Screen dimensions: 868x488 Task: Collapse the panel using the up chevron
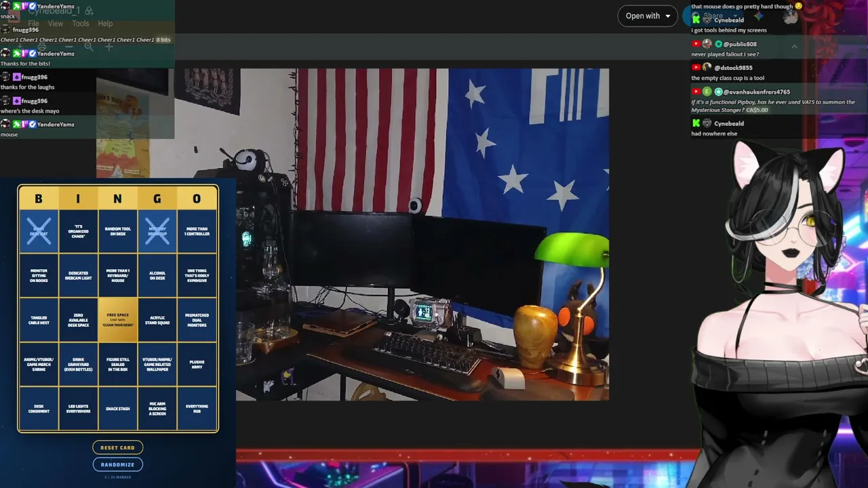(x=794, y=47)
